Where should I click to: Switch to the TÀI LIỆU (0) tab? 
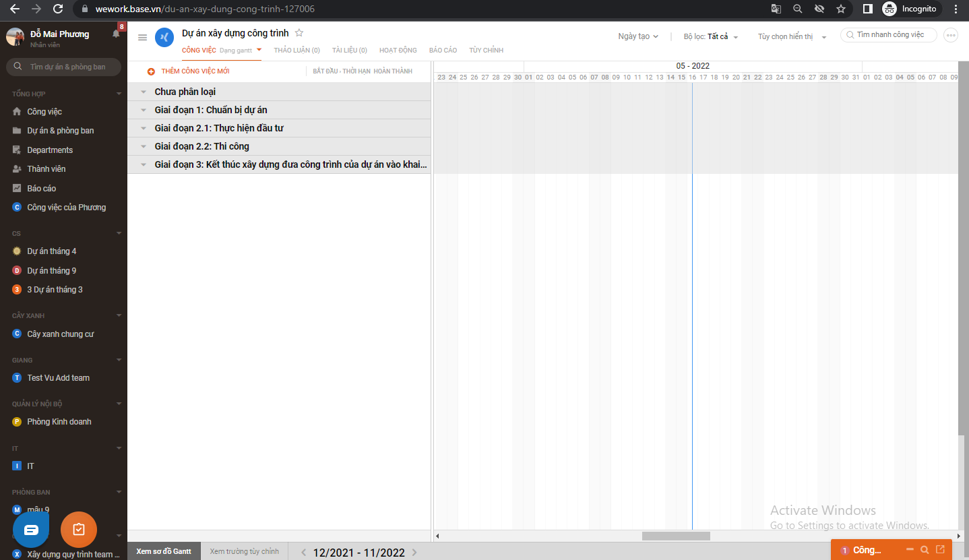350,51
